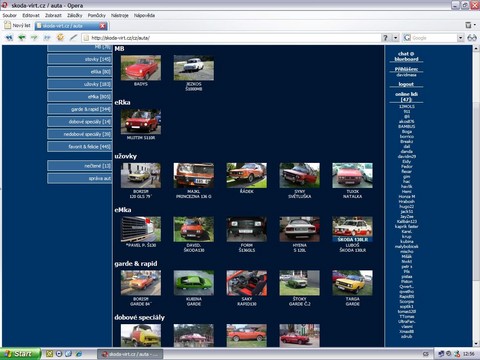Expand the address bar history dropdown

click(x=396, y=38)
